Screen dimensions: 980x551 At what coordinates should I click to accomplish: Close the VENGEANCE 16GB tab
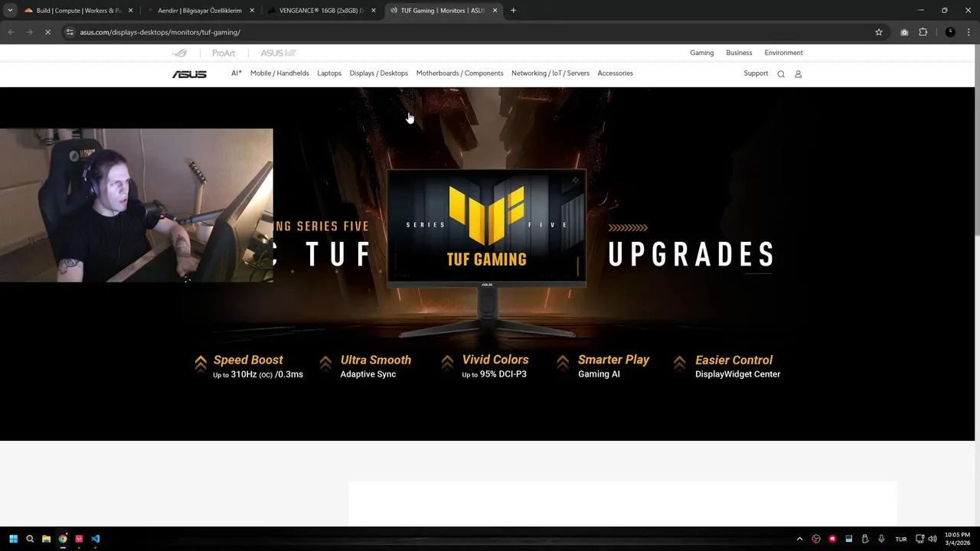[373, 11]
